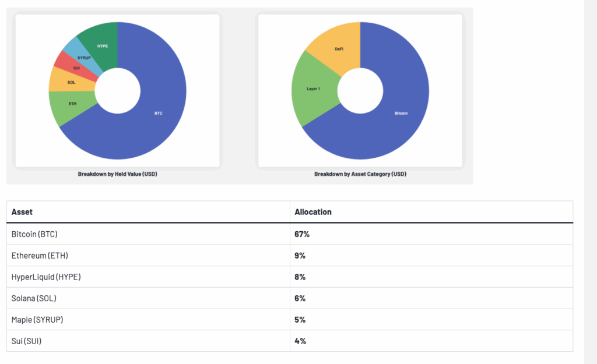The height and width of the screenshot is (364, 597).
Task: Click the blue BTC slice in held-value chart
Action: pos(159,113)
